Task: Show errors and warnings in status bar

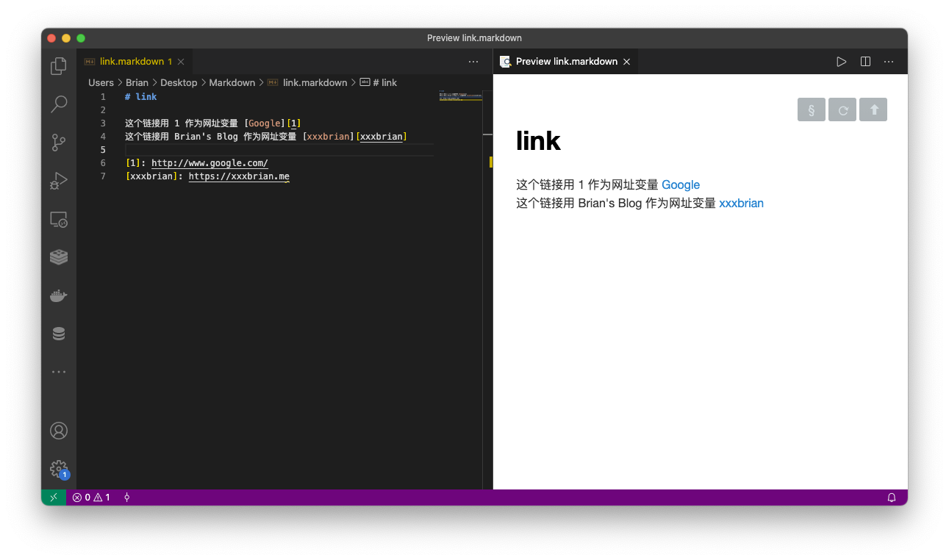Action: point(91,498)
